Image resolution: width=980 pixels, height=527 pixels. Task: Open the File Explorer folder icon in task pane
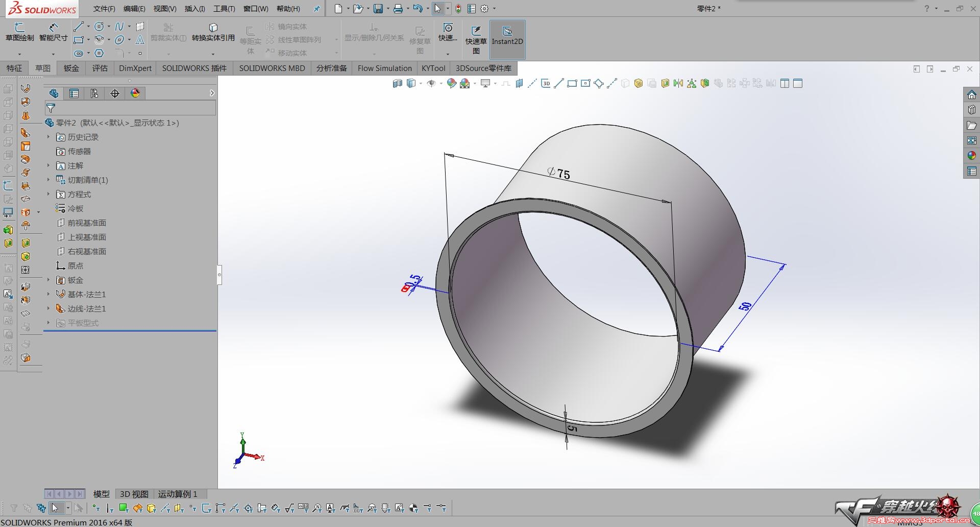(971, 125)
